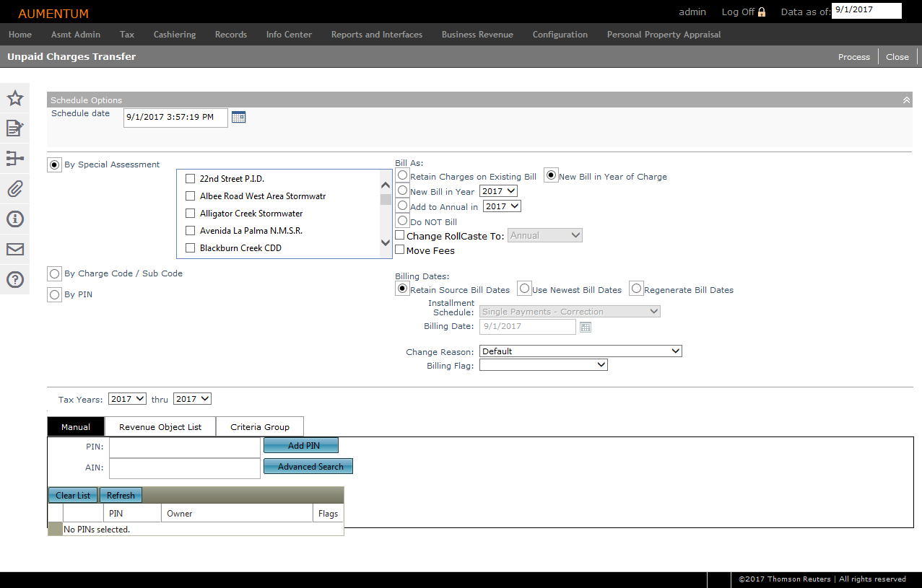922x588 pixels.
Task: Open the Billing Flag dropdown
Action: (544, 366)
